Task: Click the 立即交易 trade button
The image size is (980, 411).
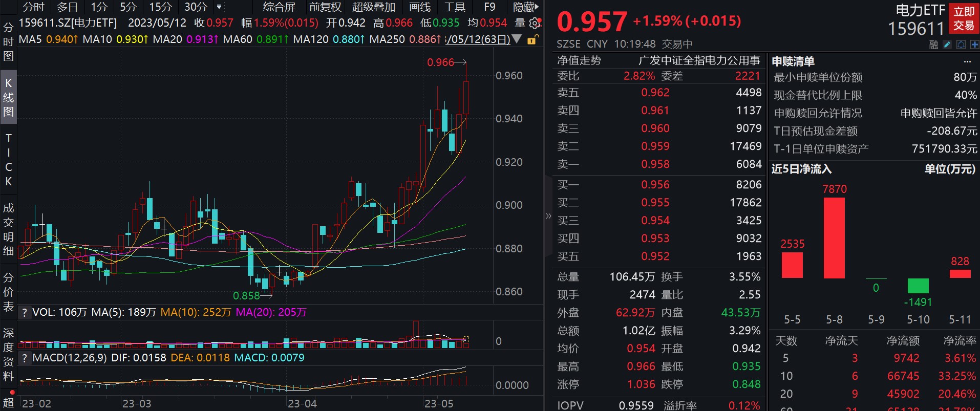Action: tap(964, 18)
